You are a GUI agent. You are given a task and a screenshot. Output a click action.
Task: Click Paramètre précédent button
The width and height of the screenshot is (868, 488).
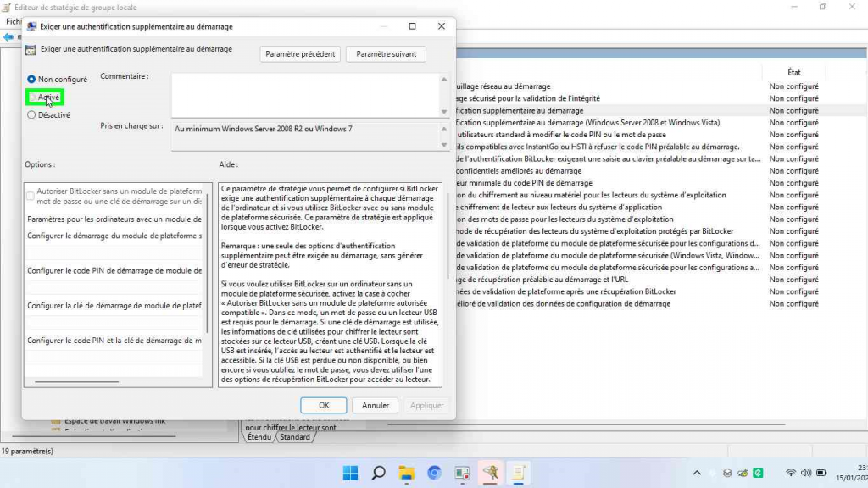coord(300,53)
